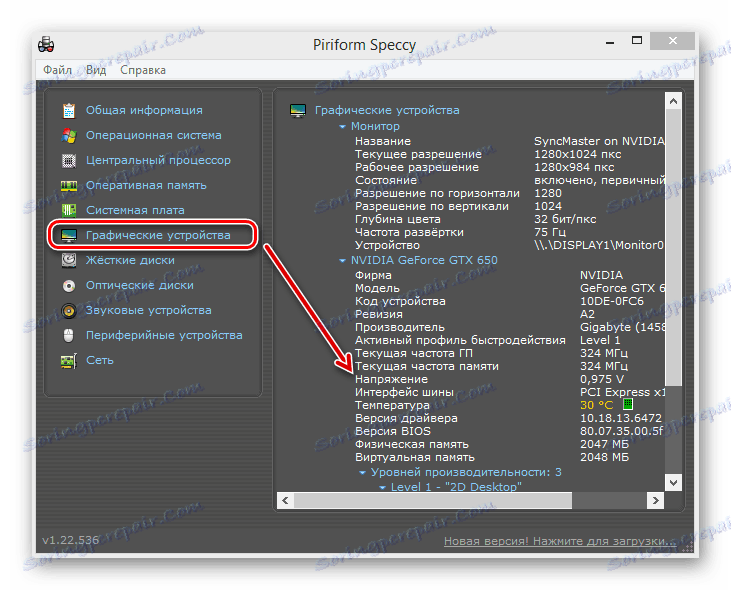731x590 pixels.
Task: Click the v1.22.536 version text
Action: click(x=70, y=540)
